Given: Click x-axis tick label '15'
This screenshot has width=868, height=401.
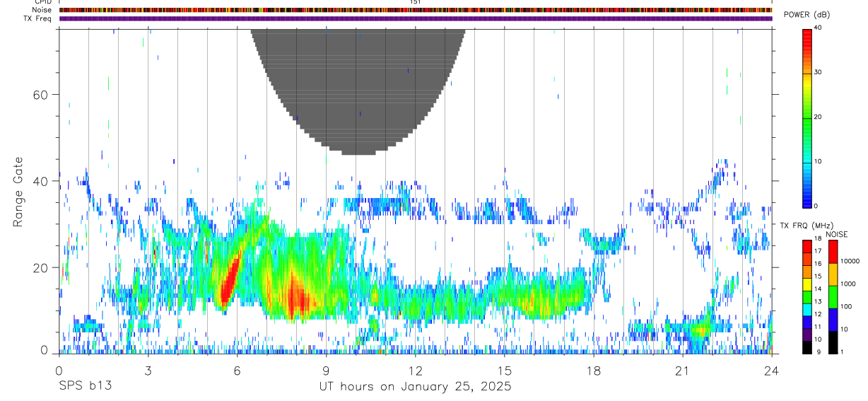Looking at the screenshot, I should [x=505, y=370].
